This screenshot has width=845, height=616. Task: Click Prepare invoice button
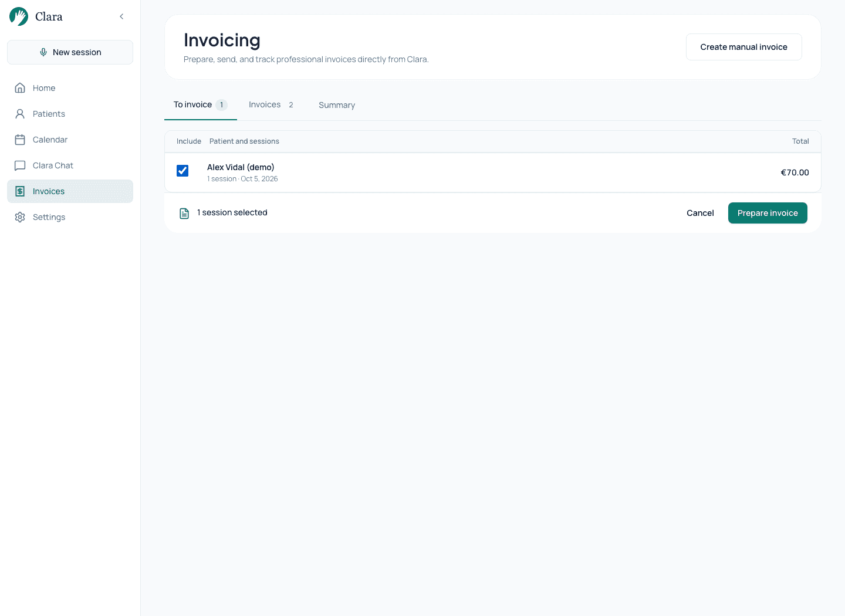[x=768, y=213]
